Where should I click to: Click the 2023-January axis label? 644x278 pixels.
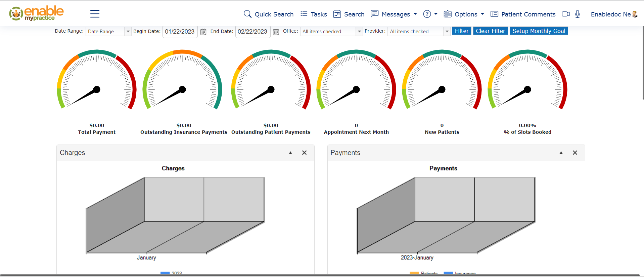[x=417, y=257]
